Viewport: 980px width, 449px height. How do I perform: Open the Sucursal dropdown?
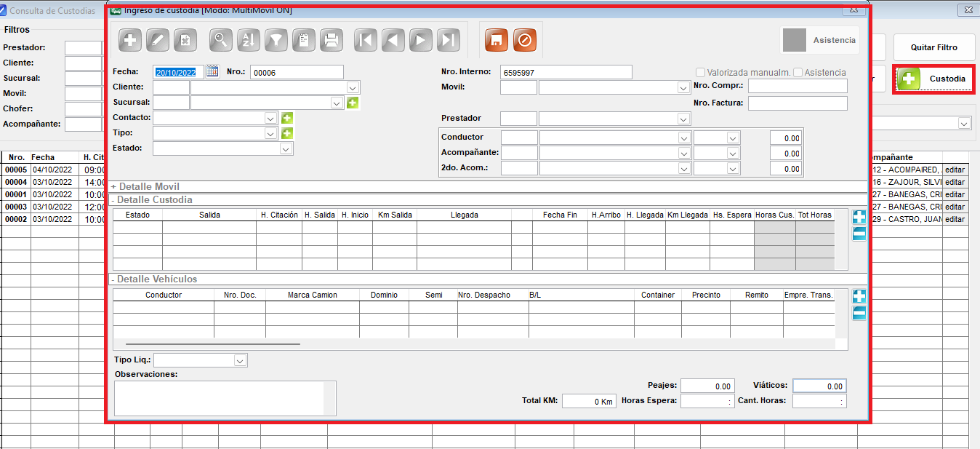(x=337, y=103)
